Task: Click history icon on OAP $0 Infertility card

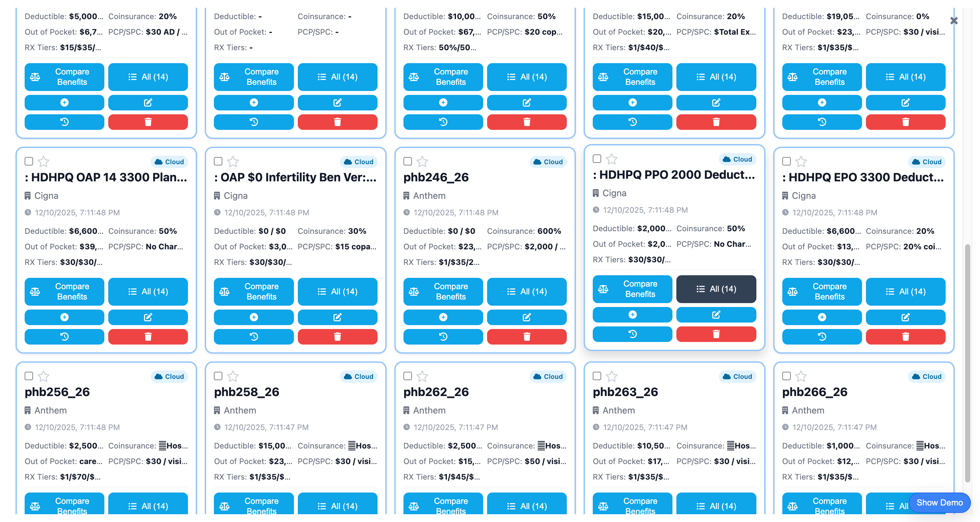Action: [253, 336]
